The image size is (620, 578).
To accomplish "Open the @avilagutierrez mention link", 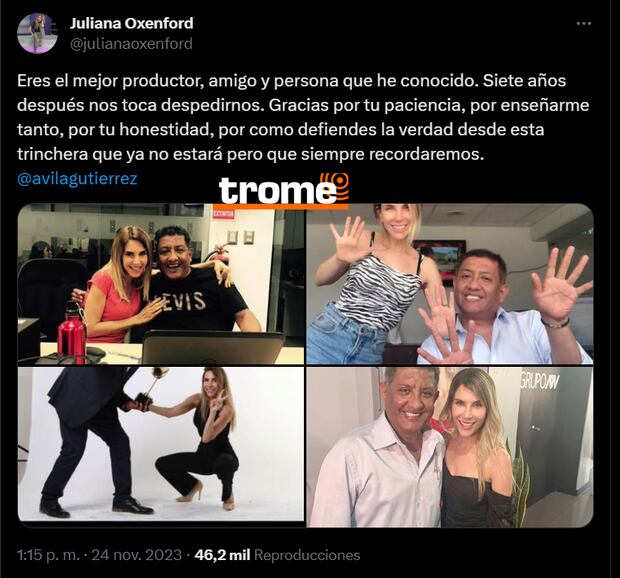I will [x=78, y=179].
